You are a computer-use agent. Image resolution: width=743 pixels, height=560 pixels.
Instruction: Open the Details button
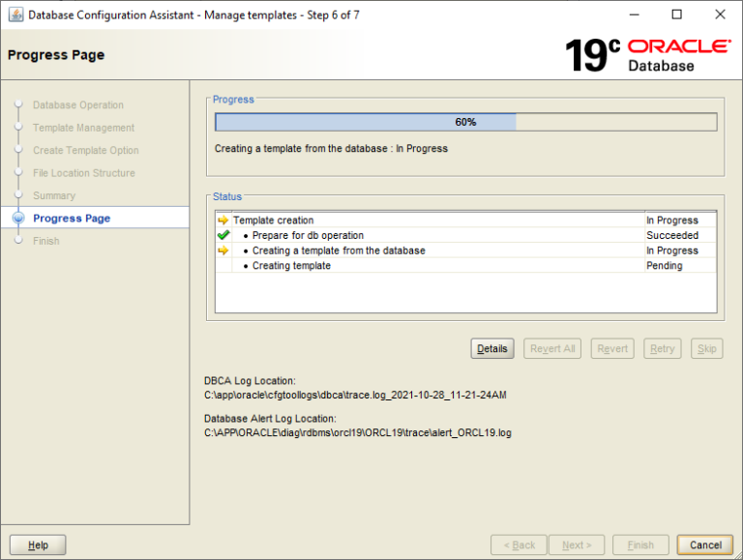tap(492, 349)
